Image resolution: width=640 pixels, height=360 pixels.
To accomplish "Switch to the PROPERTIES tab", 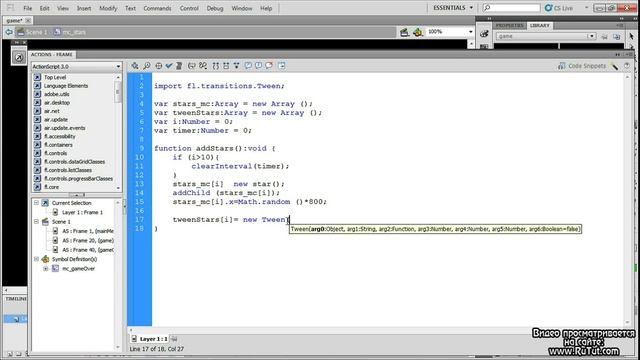I will pyautogui.click(x=509, y=25).
